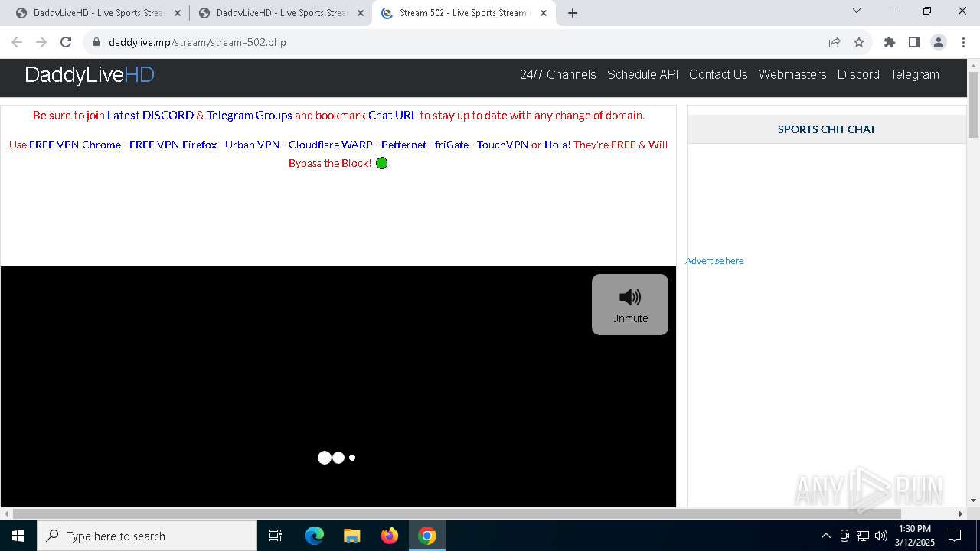Viewport: 980px width, 551px height.
Task: Expand the tab search chevron
Action: [857, 11]
